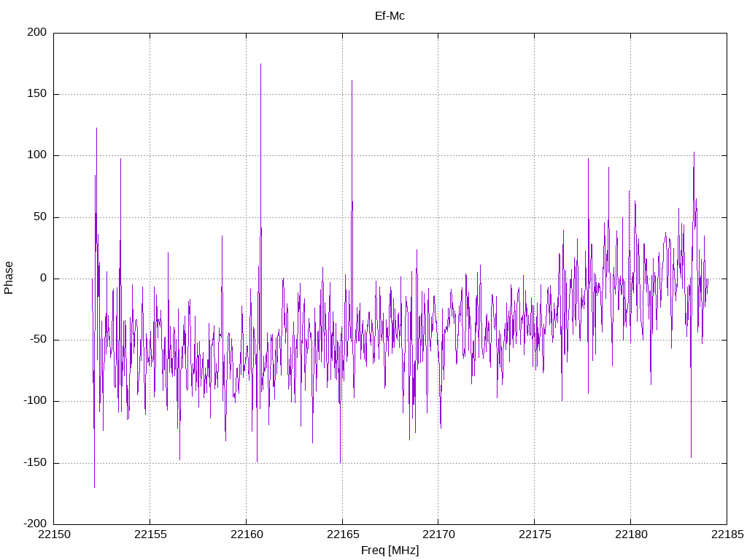Click the x-axis tick label "22155"
Screen dimensions: 747x560
click(150, 534)
